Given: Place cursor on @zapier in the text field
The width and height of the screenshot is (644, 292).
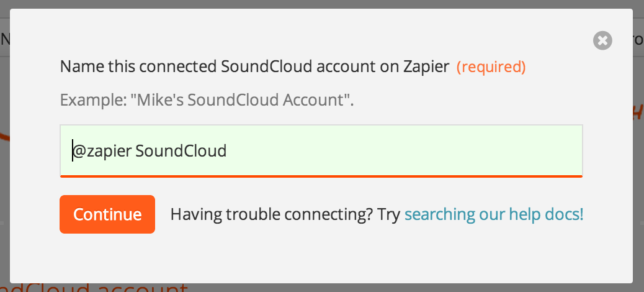Looking at the screenshot, I should coord(102,152).
